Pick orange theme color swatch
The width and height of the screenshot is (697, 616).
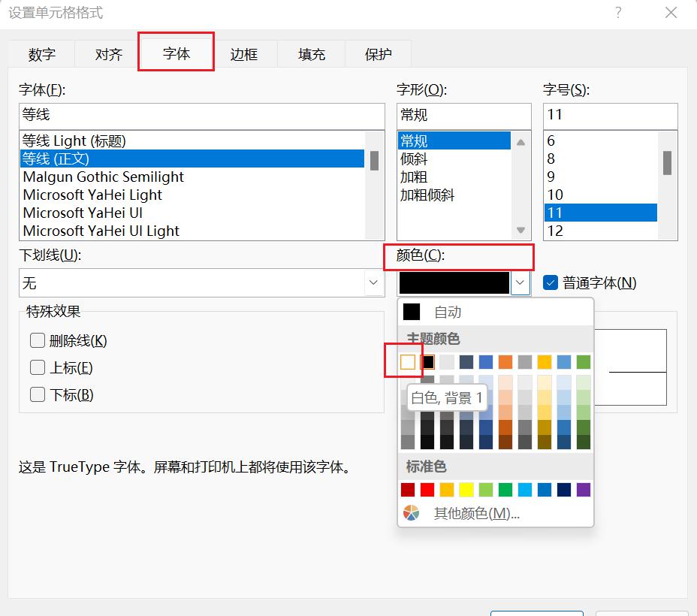(x=505, y=362)
